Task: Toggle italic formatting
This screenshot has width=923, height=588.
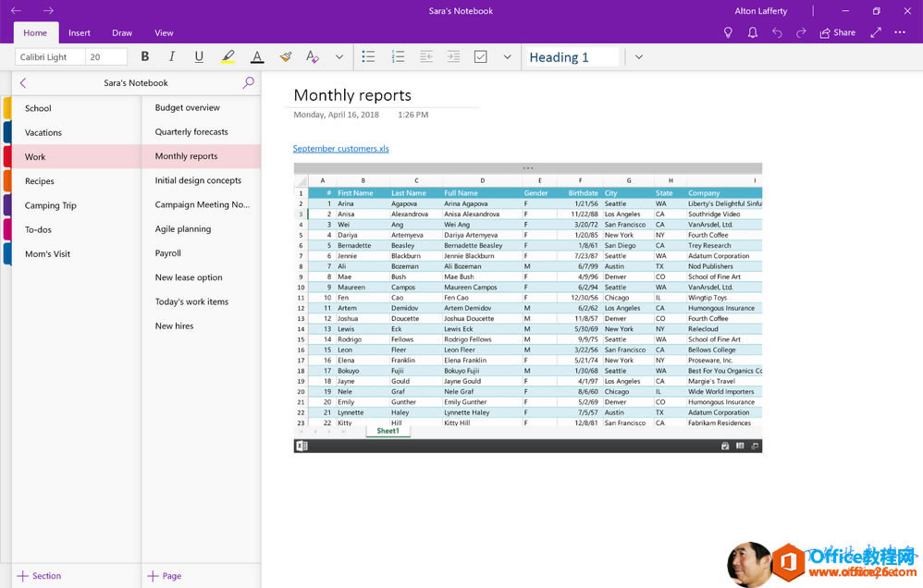Action: tap(172, 56)
